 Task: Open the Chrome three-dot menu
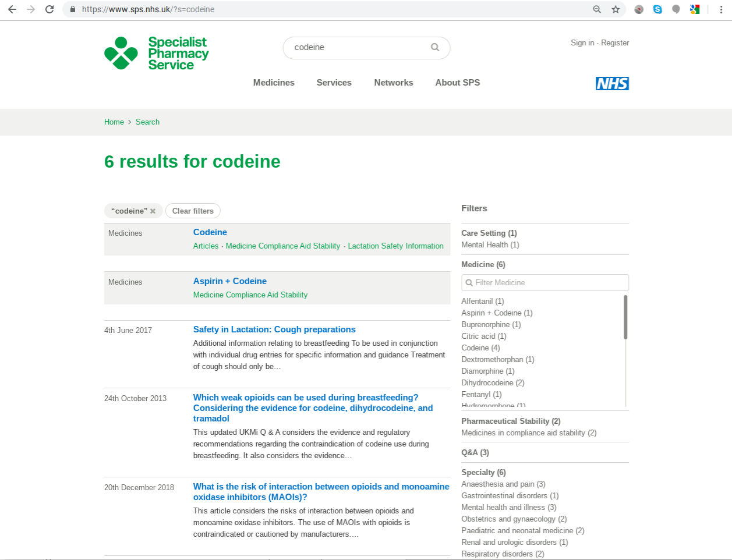(721, 9)
